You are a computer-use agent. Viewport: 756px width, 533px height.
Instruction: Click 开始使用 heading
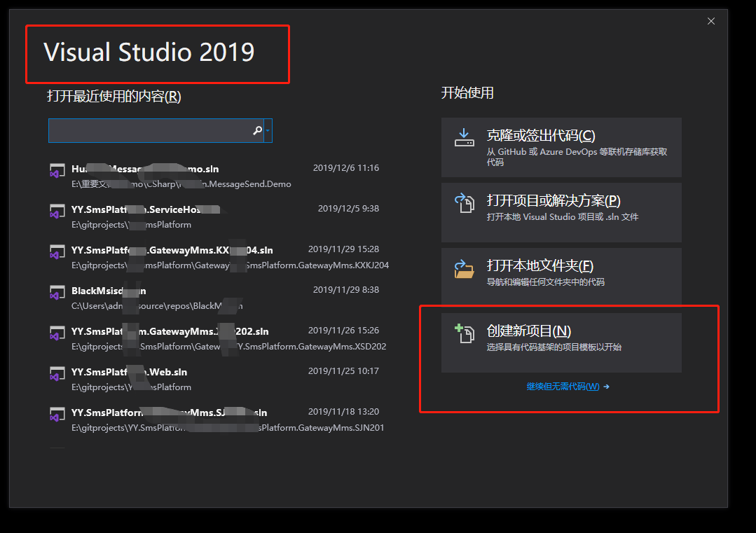[467, 93]
